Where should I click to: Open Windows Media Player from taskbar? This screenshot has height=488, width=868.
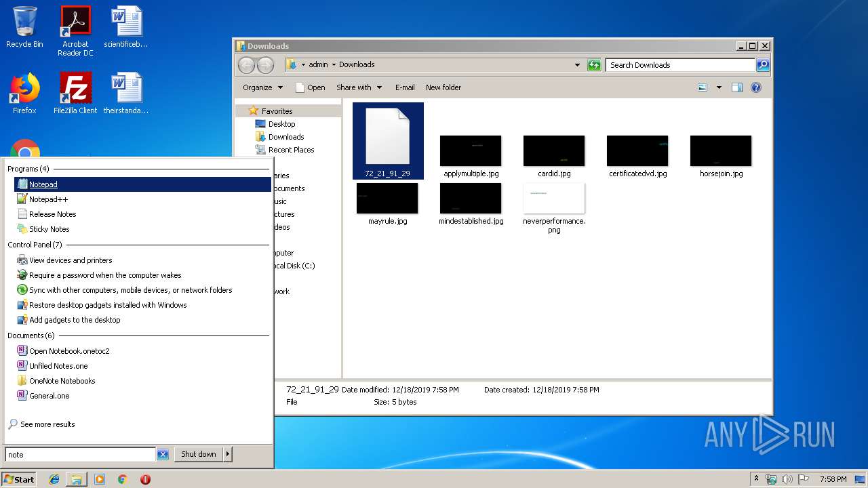(x=100, y=479)
